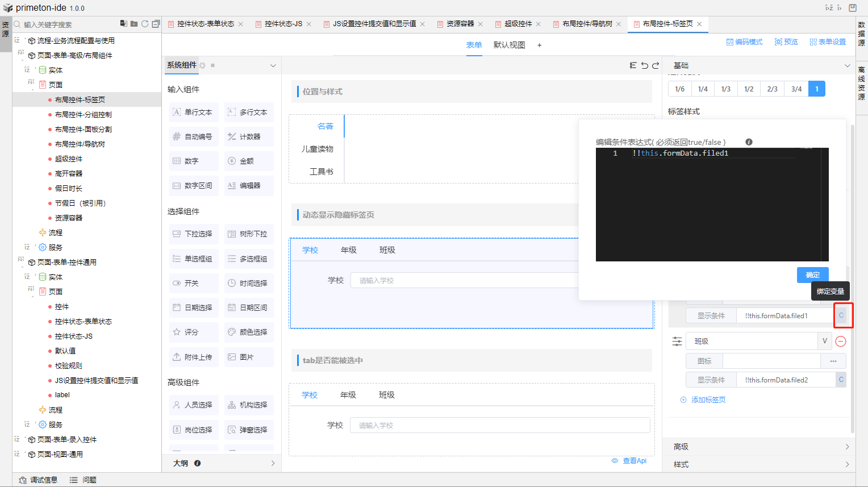Open icon picker for 班级 tab
The image size is (868, 487).
(833, 361)
